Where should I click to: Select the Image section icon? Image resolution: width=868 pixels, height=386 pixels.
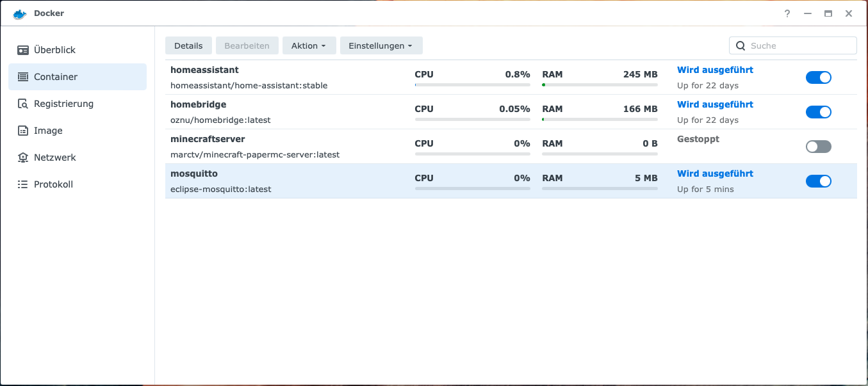[22, 130]
